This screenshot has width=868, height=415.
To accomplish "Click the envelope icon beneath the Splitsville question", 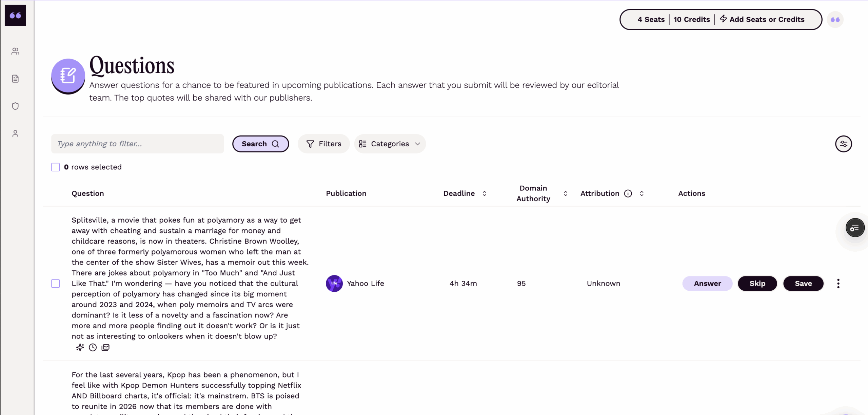I will (105, 347).
